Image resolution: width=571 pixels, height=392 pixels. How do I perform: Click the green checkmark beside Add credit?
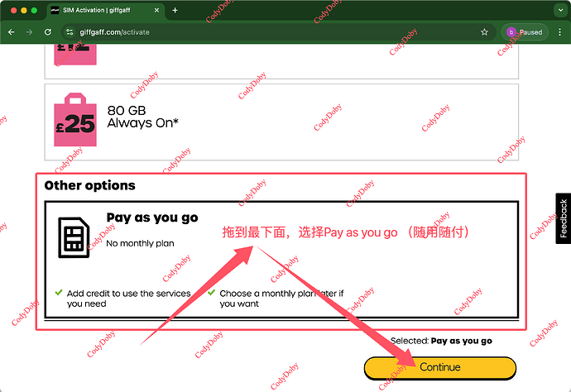coord(59,293)
